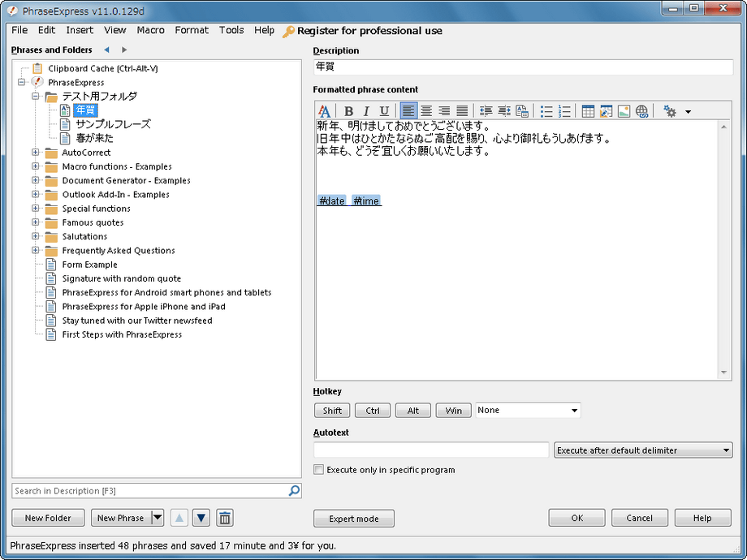Open the View menu

[x=114, y=30]
